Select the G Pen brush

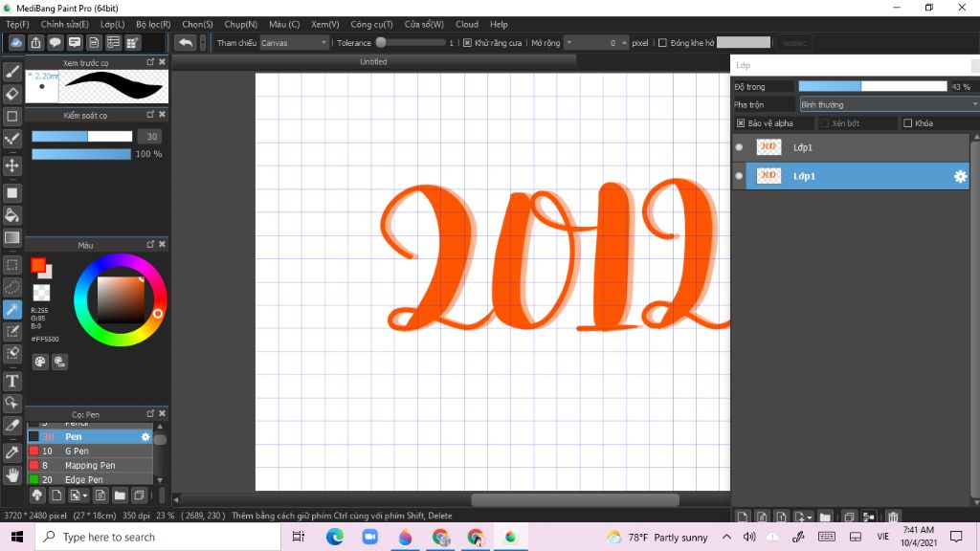89,452
